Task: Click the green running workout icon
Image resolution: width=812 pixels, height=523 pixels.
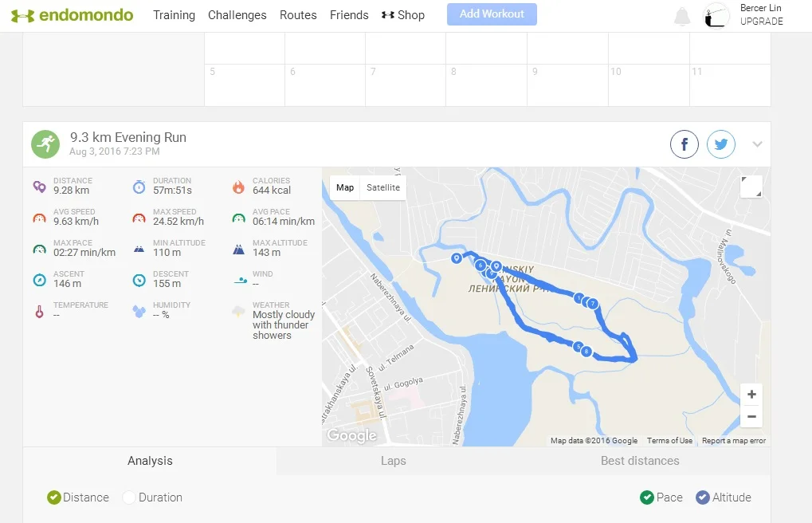Action: click(45, 144)
